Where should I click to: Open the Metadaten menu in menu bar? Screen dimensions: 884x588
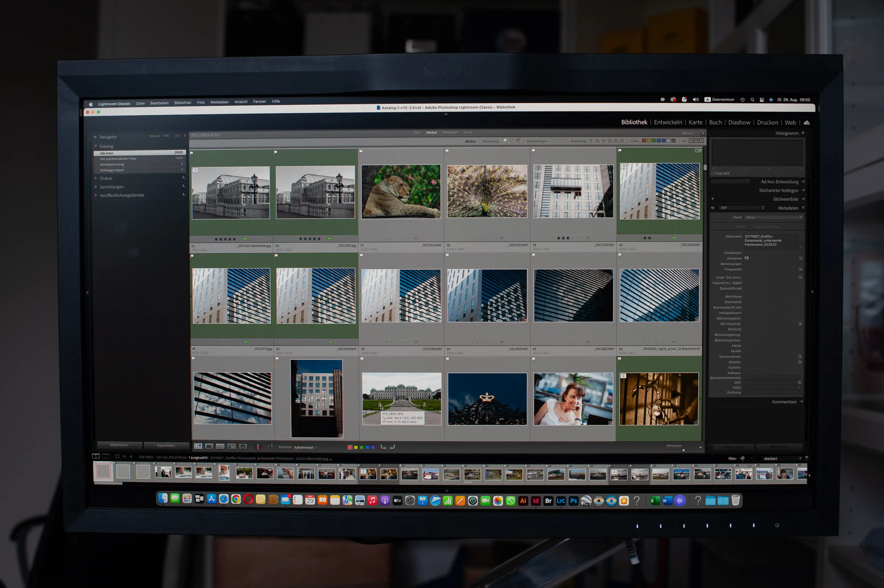[x=219, y=102]
